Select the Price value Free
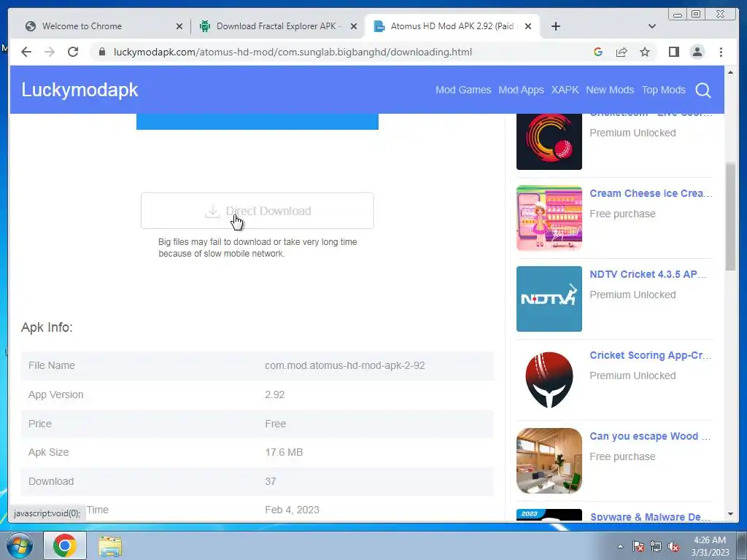Viewport: 747px width, 560px height. coord(275,424)
